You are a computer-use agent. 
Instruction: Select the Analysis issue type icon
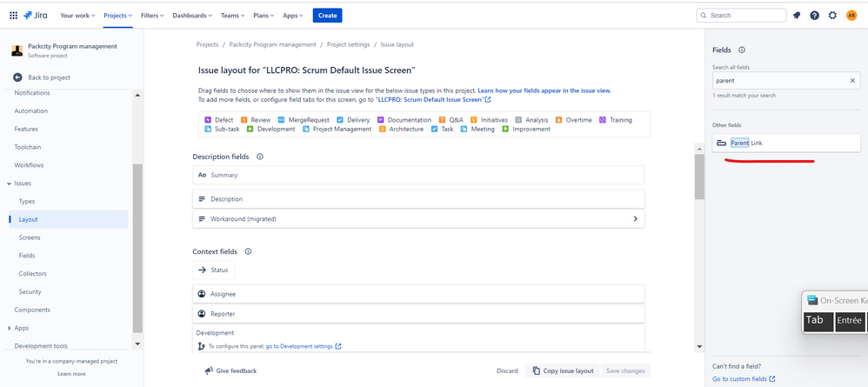(518, 120)
